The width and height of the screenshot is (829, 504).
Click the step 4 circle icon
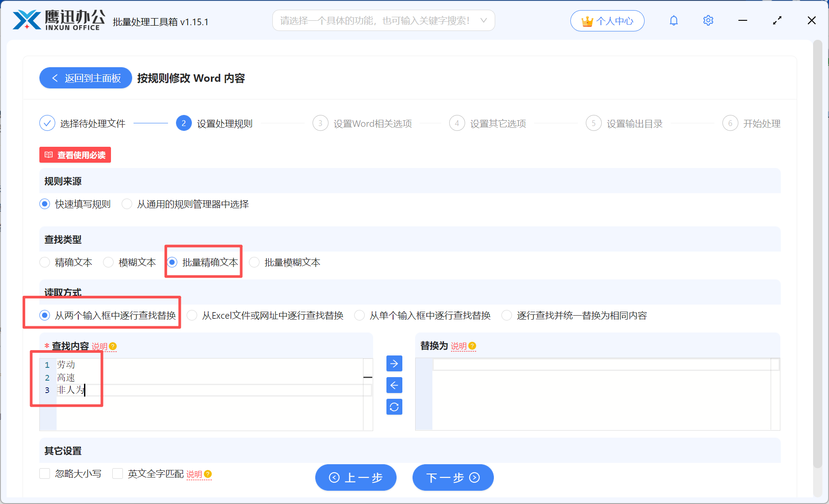[457, 123]
